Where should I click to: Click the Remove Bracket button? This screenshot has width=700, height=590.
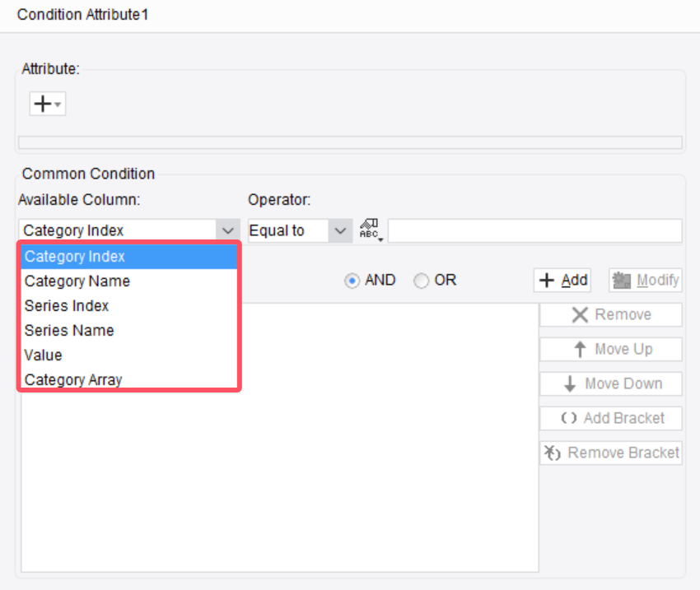611,453
